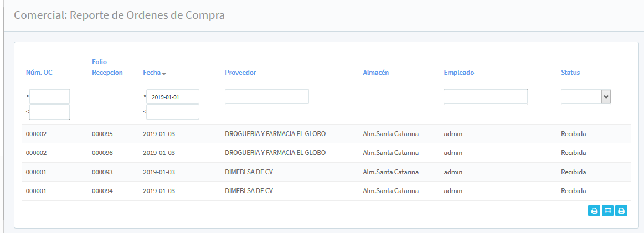Sort table by Empleado header
Viewport: 644px width, 233px height.
[458, 73]
